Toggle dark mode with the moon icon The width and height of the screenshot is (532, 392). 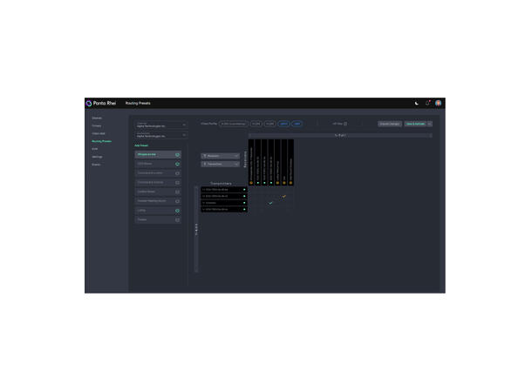417,103
